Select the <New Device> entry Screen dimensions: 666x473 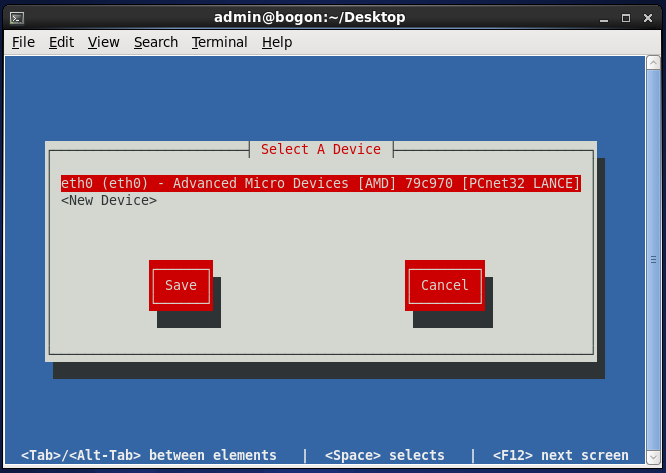(x=109, y=200)
